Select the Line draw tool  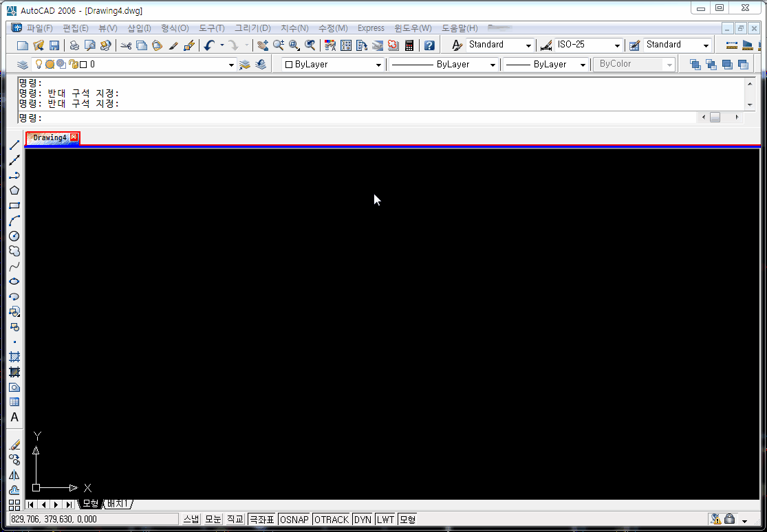click(x=14, y=145)
